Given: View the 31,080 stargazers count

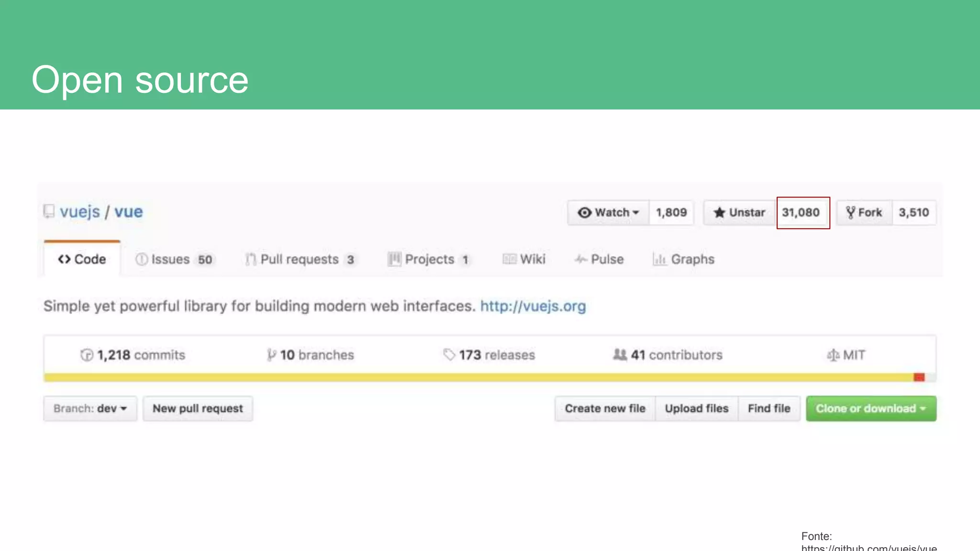Looking at the screenshot, I should pyautogui.click(x=801, y=212).
